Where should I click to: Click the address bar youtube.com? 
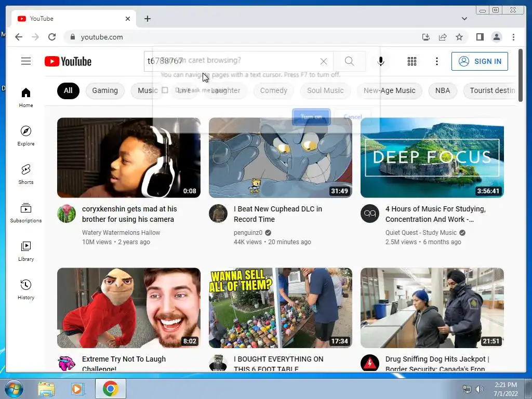click(x=102, y=37)
